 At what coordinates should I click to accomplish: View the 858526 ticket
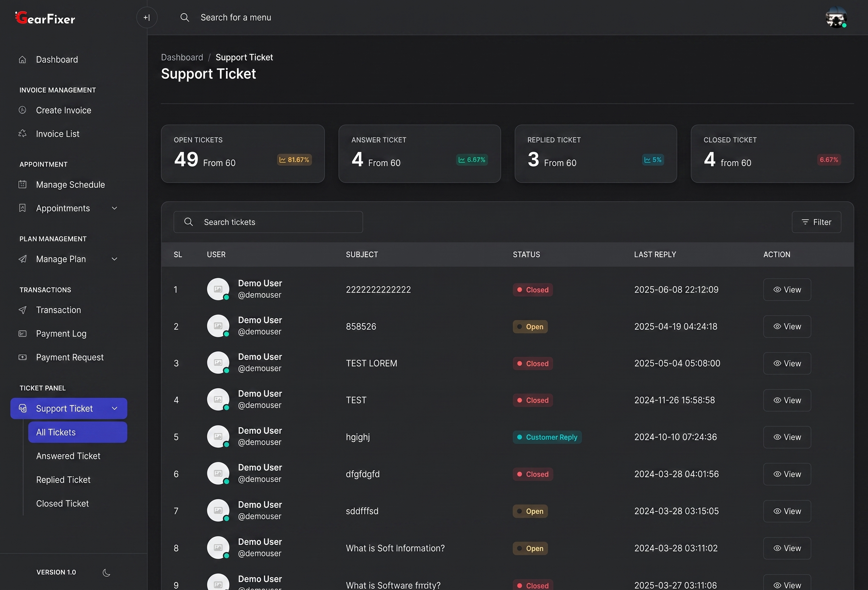[x=787, y=327]
